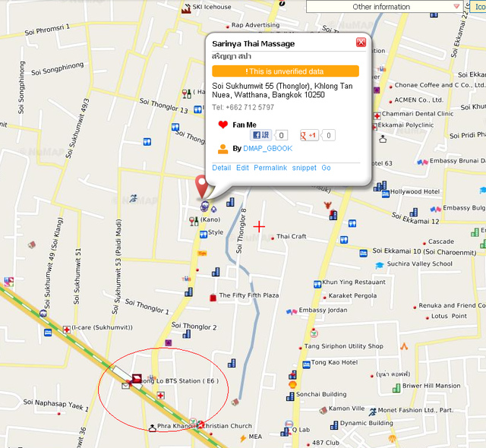The width and height of the screenshot is (486, 448).
Task: Click the Soi Phromsri 1 street label
Action: tap(47, 30)
